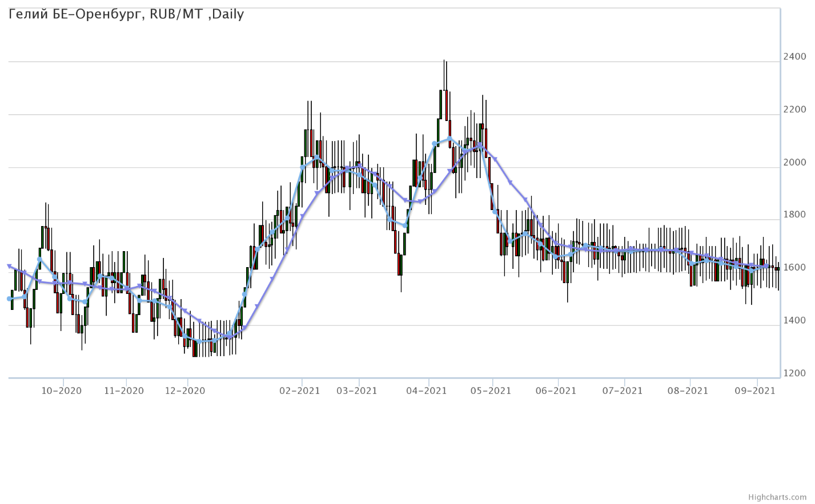Select the 10-2020 x-axis date label
815x504 pixels.
[62, 391]
